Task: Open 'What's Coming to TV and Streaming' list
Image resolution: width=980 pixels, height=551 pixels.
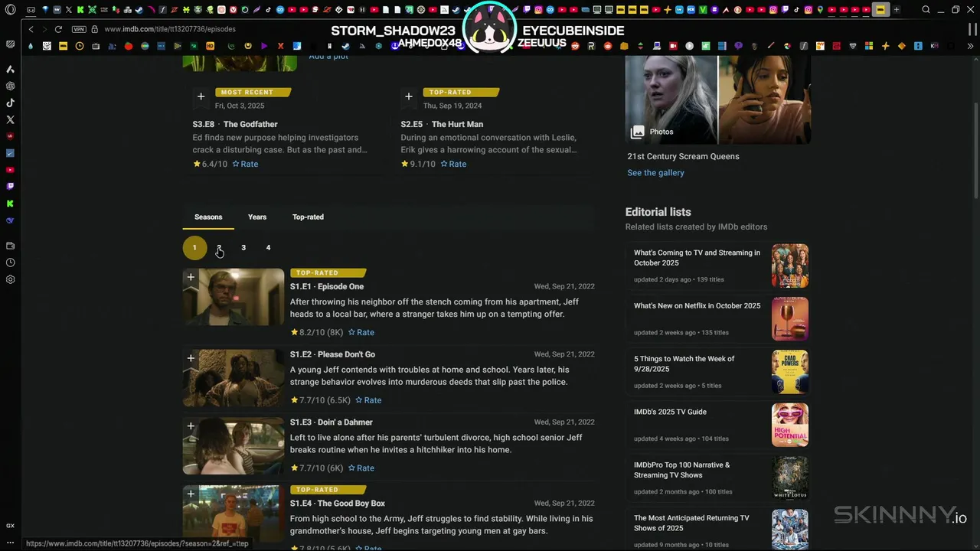Action: [697, 258]
